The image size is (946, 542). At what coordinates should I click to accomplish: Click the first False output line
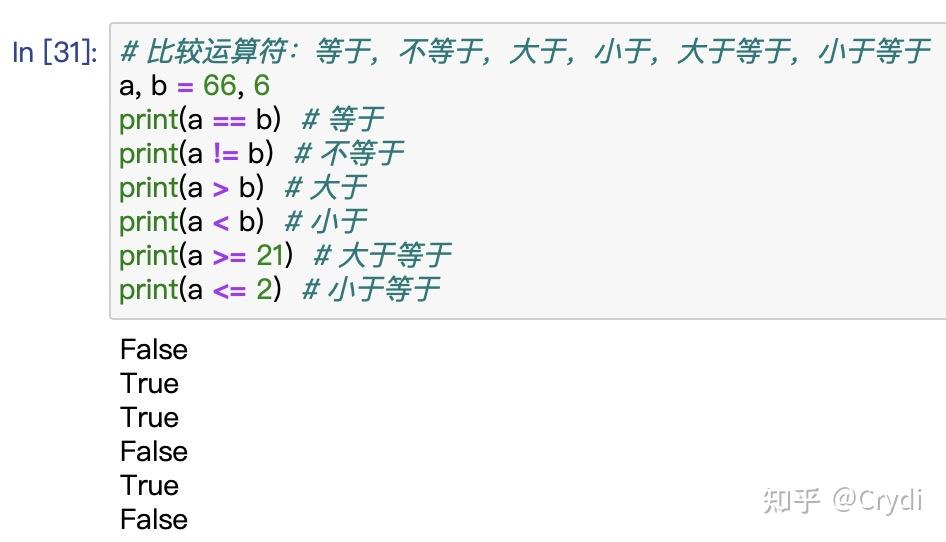click(x=154, y=349)
